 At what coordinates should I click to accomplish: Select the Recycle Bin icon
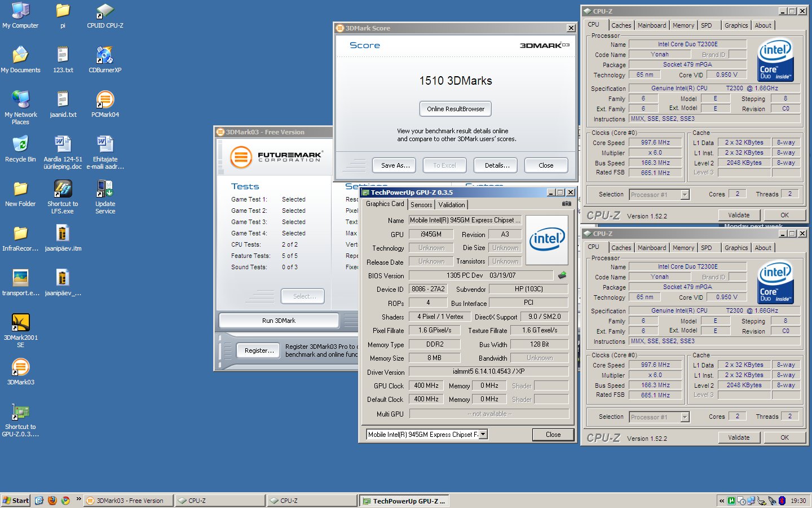click(x=20, y=149)
